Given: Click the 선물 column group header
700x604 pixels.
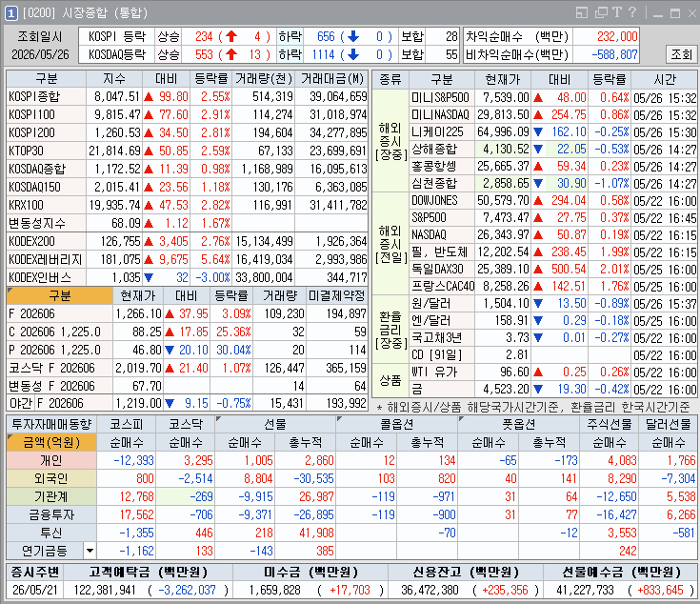Looking at the screenshot, I should [x=274, y=424].
